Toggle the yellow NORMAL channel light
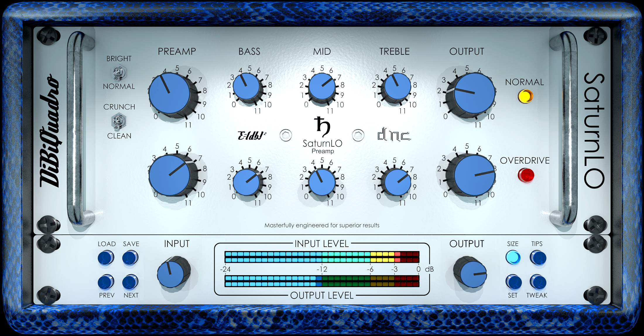Viewport: 644px width, 336px height. pyautogui.click(x=525, y=96)
